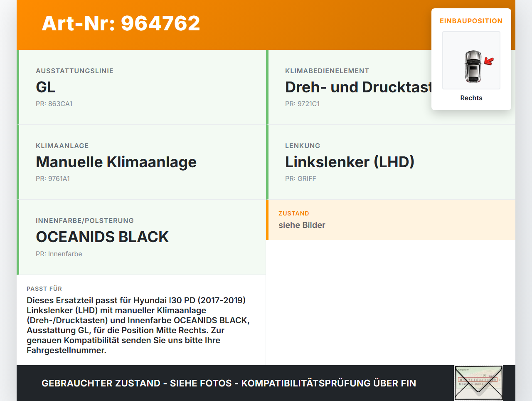Screen dimensions: 532x401
Task: Click the PR: GRIFF label
Action: (300, 178)
